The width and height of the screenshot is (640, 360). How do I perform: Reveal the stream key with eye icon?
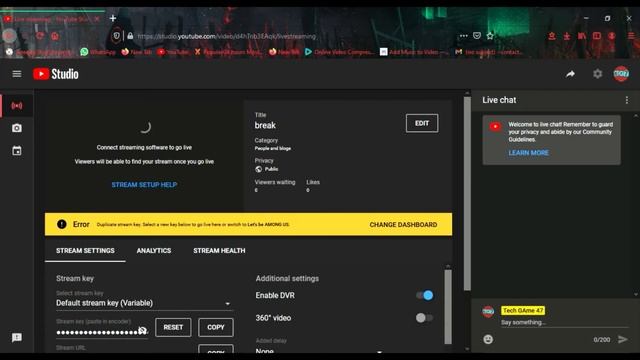point(142,330)
